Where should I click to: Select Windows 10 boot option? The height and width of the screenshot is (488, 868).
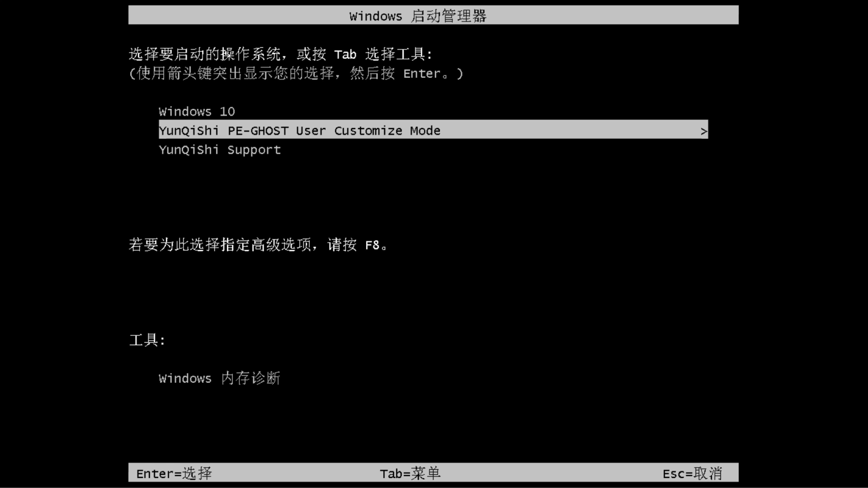point(197,111)
